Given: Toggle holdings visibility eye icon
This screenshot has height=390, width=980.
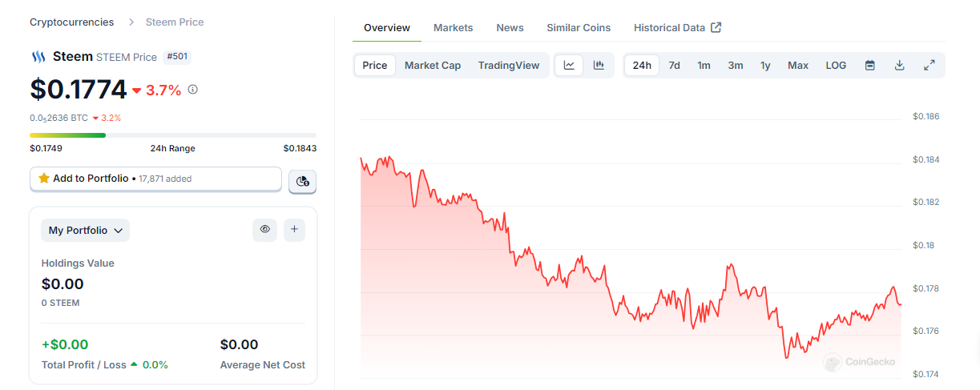Looking at the screenshot, I should (265, 230).
